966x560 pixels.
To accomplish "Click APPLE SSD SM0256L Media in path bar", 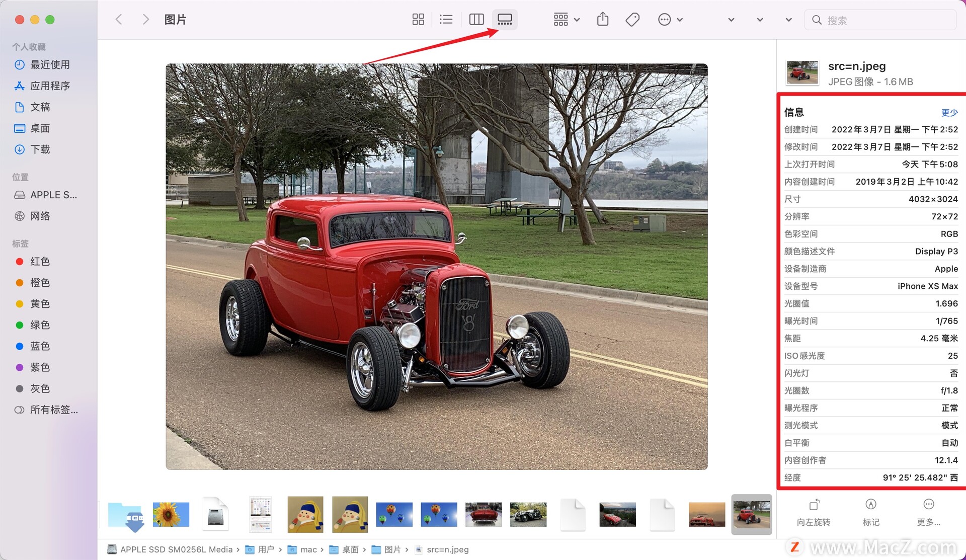I will point(170,549).
